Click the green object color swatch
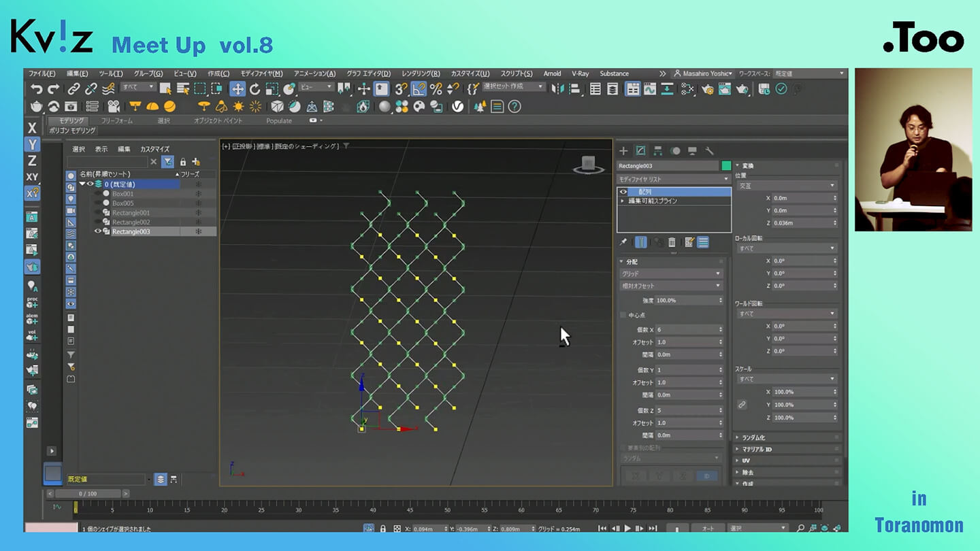Image resolution: width=980 pixels, height=551 pixels. click(x=725, y=166)
